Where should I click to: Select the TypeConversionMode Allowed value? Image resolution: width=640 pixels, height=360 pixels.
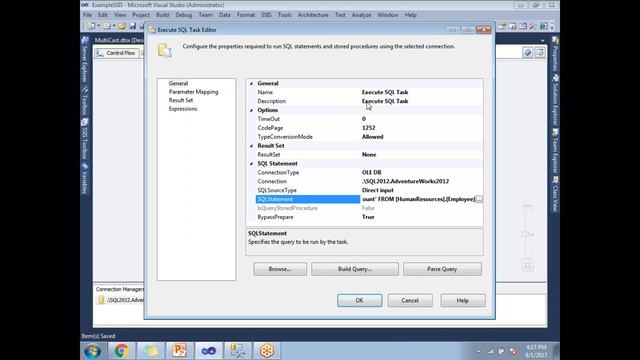373,137
